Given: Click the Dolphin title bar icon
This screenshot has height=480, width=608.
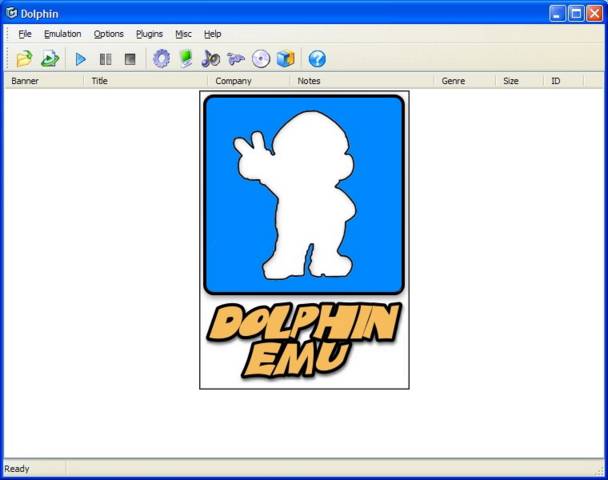Looking at the screenshot, I should click(12, 13).
